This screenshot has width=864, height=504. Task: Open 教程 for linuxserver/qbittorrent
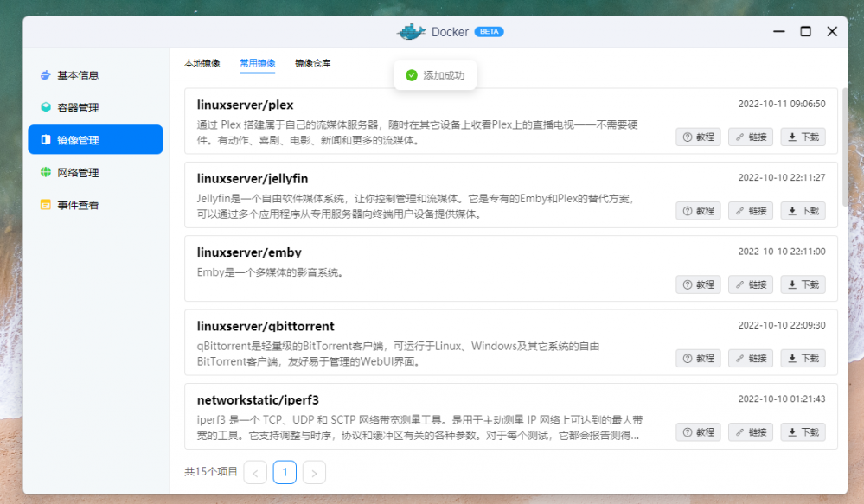tap(698, 359)
